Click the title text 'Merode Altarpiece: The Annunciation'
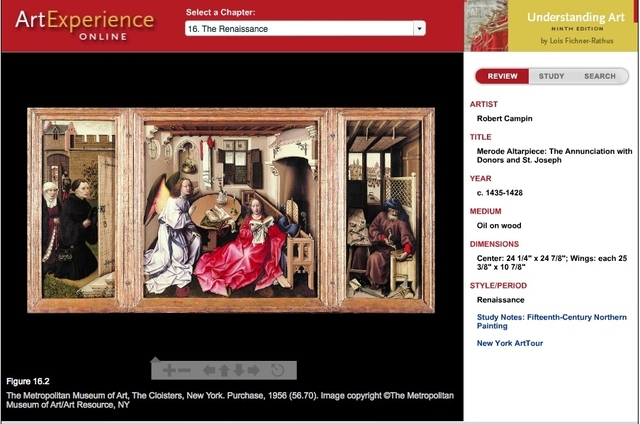 point(554,155)
